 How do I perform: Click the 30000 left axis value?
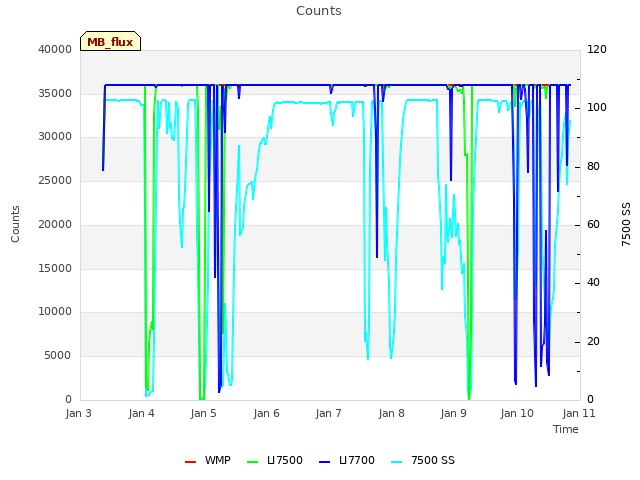tap(55, 136)
